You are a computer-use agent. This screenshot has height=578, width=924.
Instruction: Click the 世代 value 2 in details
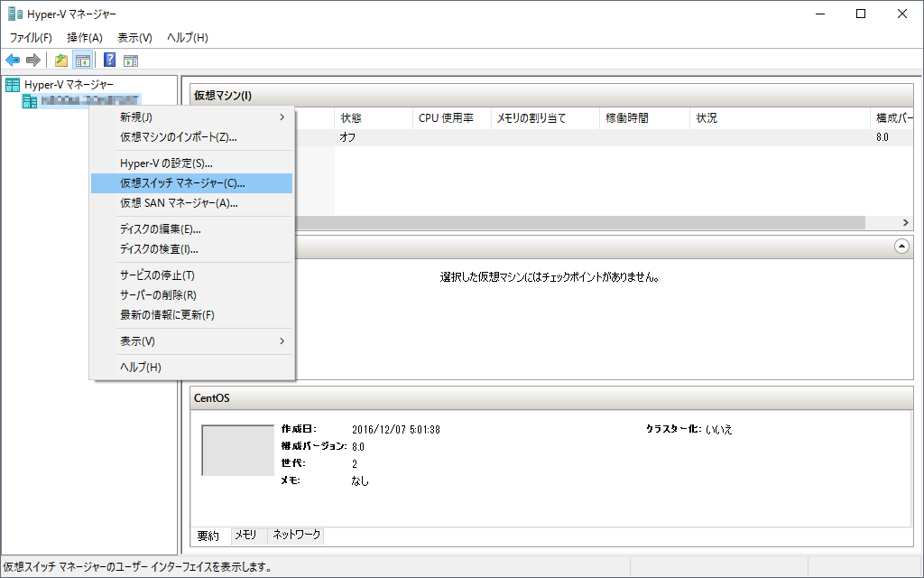pyautogui.click(x=355, y=464)
